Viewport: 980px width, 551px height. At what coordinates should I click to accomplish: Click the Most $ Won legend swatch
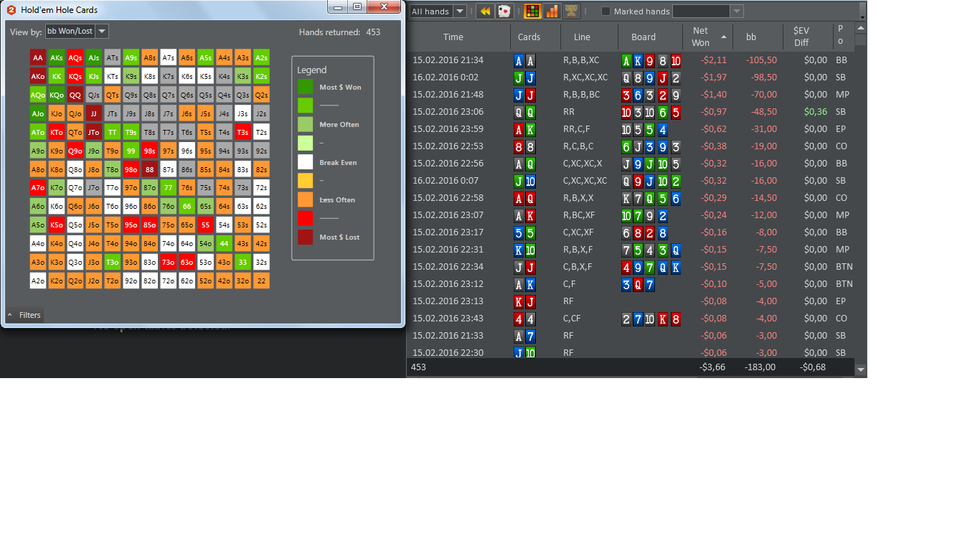click(x=306, y=87)
